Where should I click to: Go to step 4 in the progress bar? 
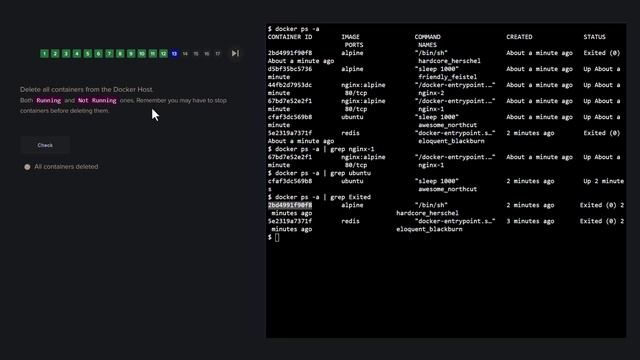[77, 53]
